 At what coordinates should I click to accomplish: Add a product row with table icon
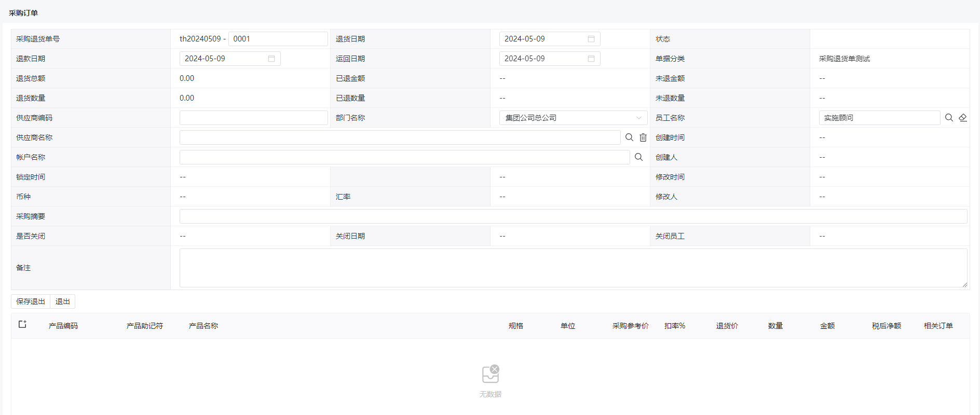(22, 324)
